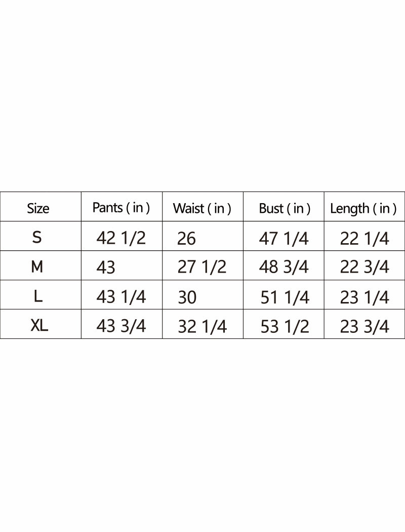Click the Pants ( in ) header cell
405x532 pixels.
[121, 208]
